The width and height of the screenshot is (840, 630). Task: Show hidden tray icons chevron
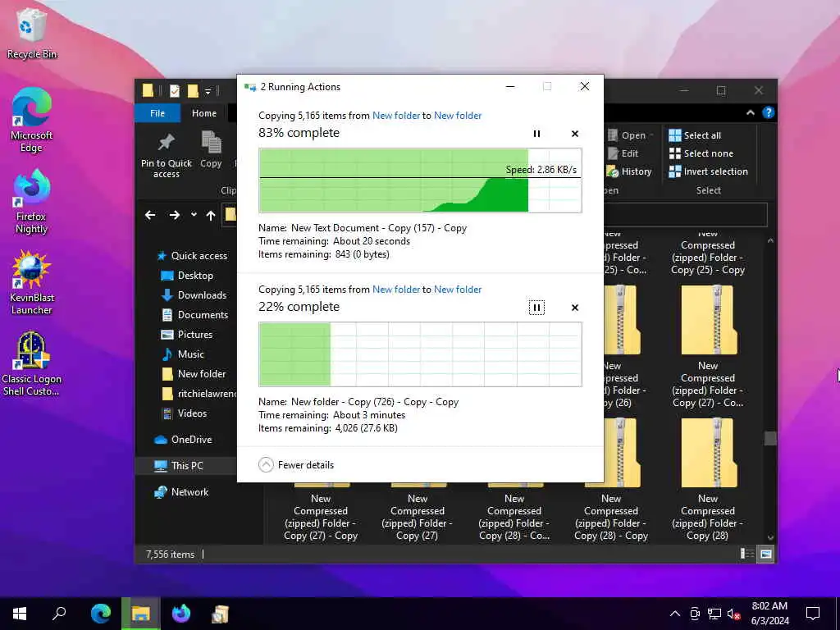tap(675, 614)
